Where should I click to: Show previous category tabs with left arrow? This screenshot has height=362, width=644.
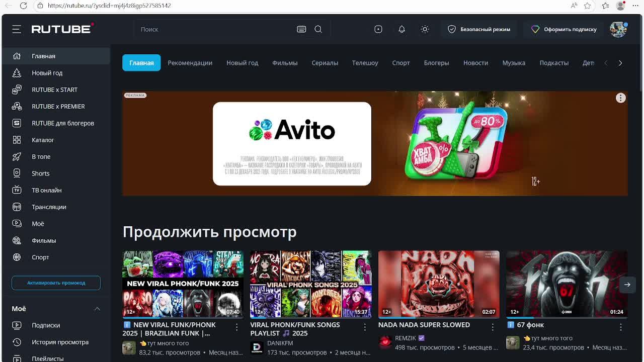606,63
